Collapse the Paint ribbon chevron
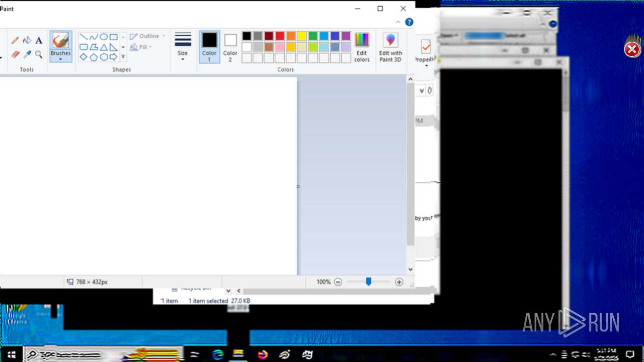This screenshot has height=362, width=644. (x=398, y=22)
